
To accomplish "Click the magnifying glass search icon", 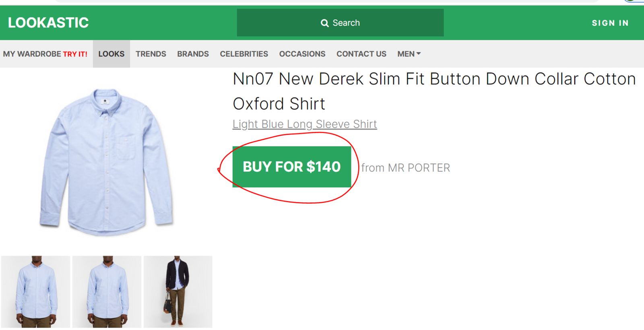I will pyautogui.click(x=324, y=23).
